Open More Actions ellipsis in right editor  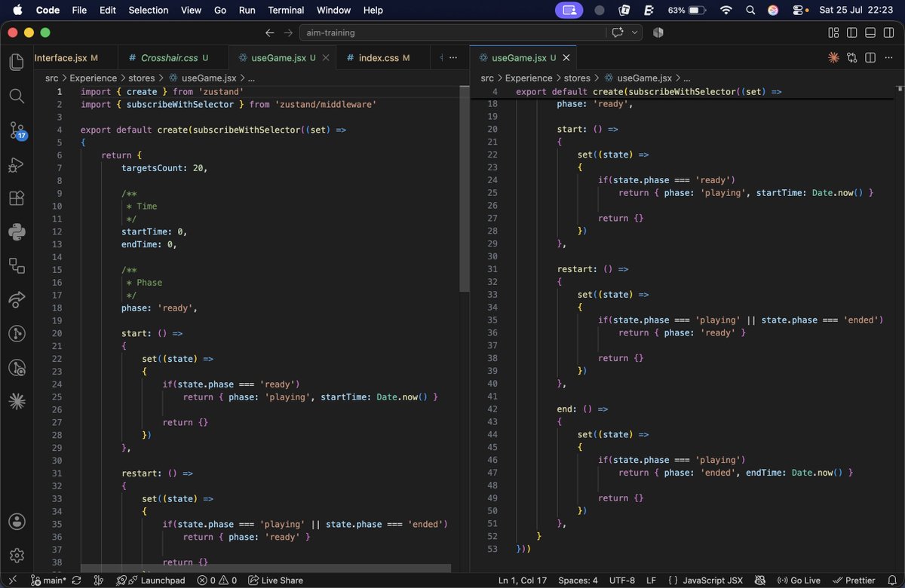coord(888,57)
